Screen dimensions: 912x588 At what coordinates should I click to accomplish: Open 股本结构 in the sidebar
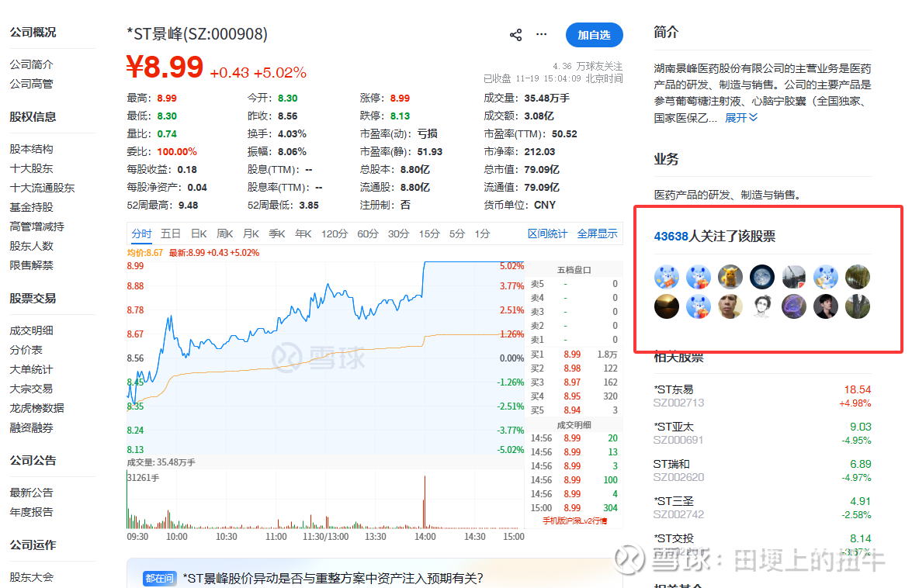(31, 149)
